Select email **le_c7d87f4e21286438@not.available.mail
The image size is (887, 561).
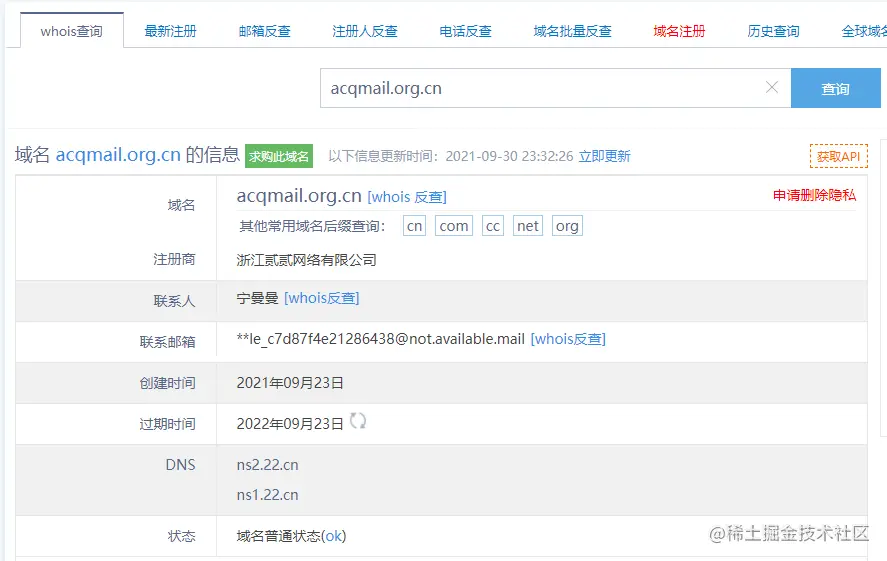click(x=381, y=339)
